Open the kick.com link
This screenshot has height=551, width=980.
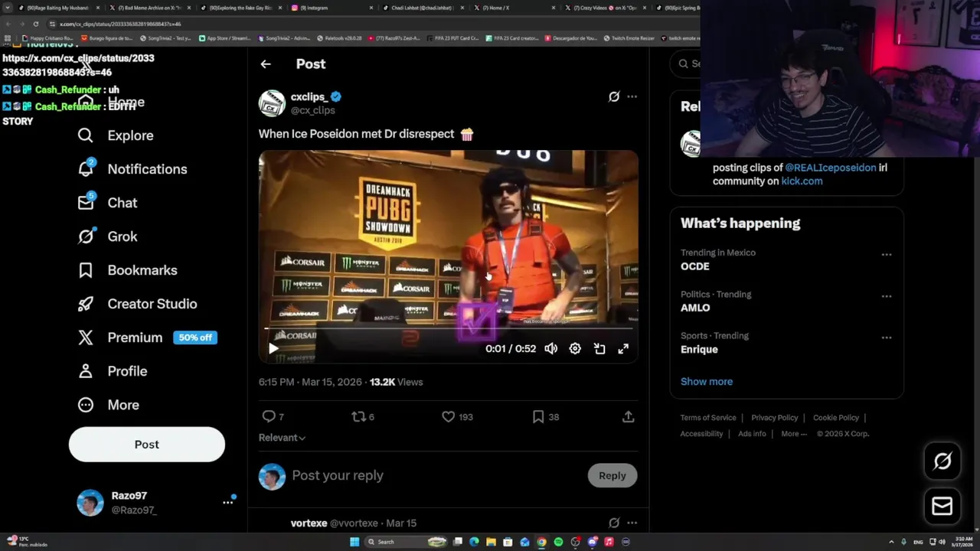(802, 181)
